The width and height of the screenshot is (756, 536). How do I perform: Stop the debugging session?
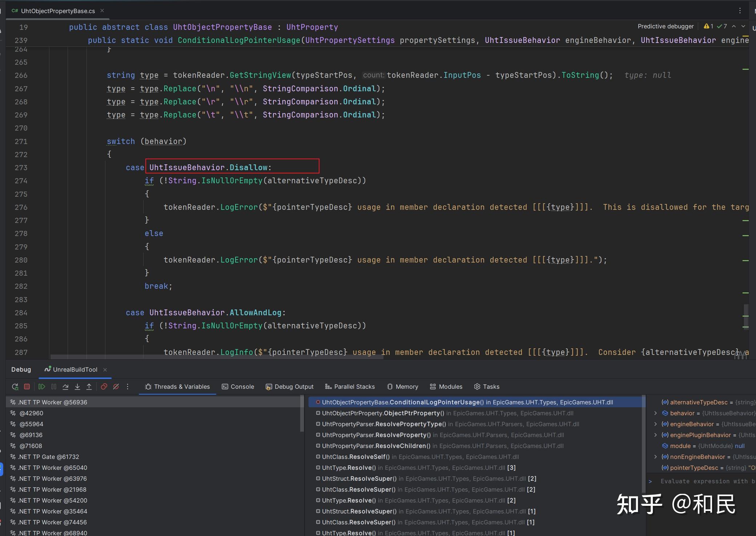pos(27,387)
